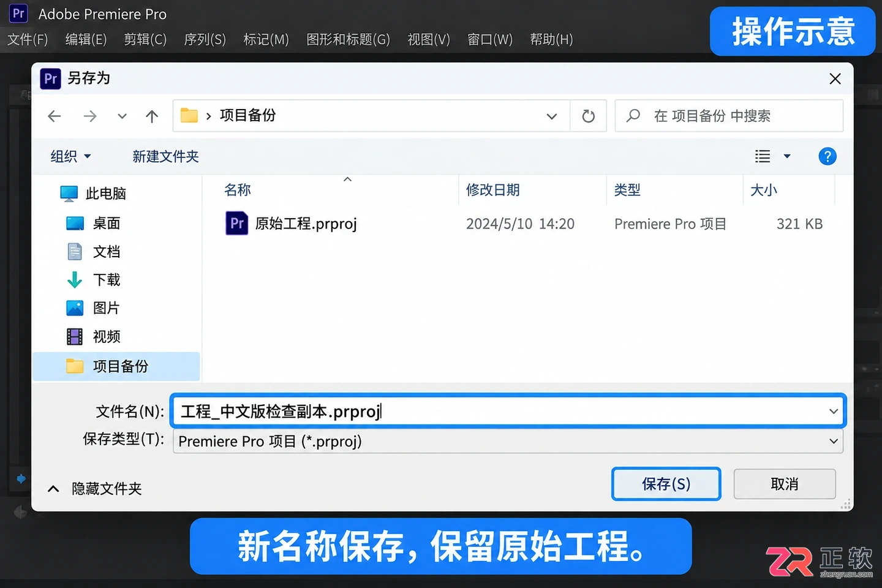This screenshot has width=882, height=588.
Task: Sort by the 大小 column header
Action: 764,190
